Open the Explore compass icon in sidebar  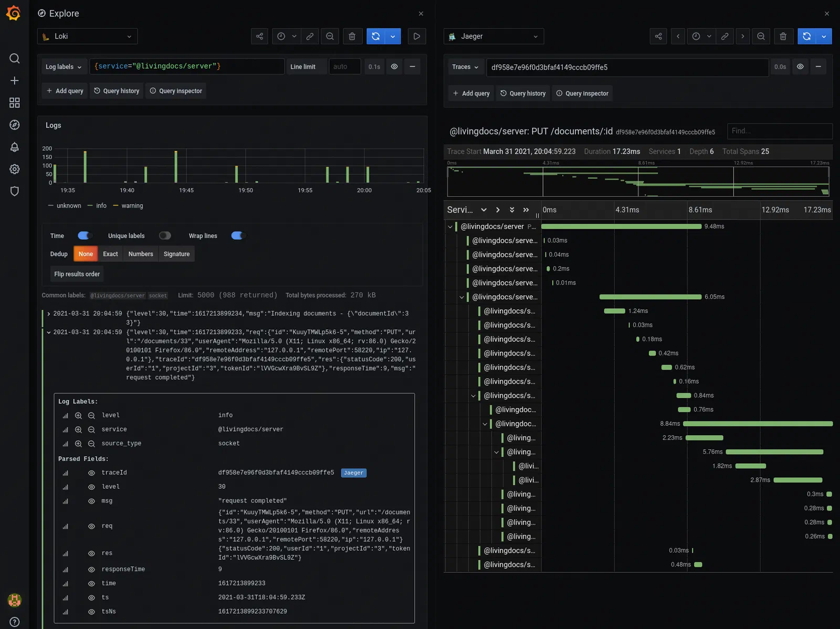[x=15, y=125]
